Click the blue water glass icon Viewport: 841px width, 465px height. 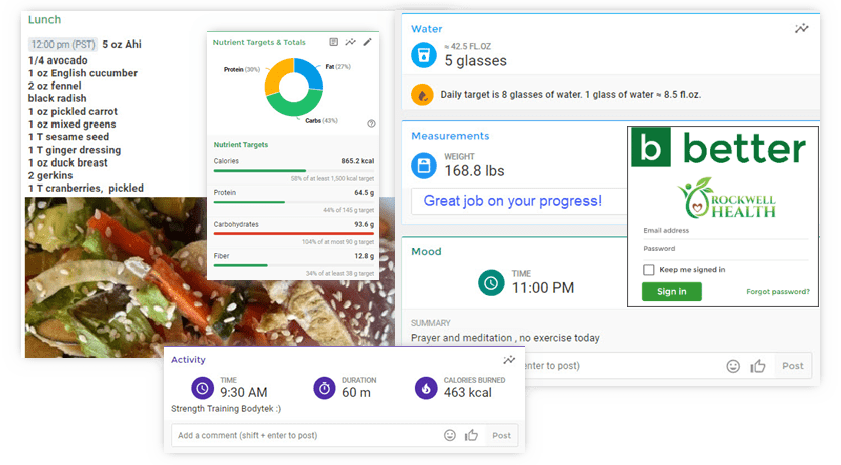pos(423,54)
